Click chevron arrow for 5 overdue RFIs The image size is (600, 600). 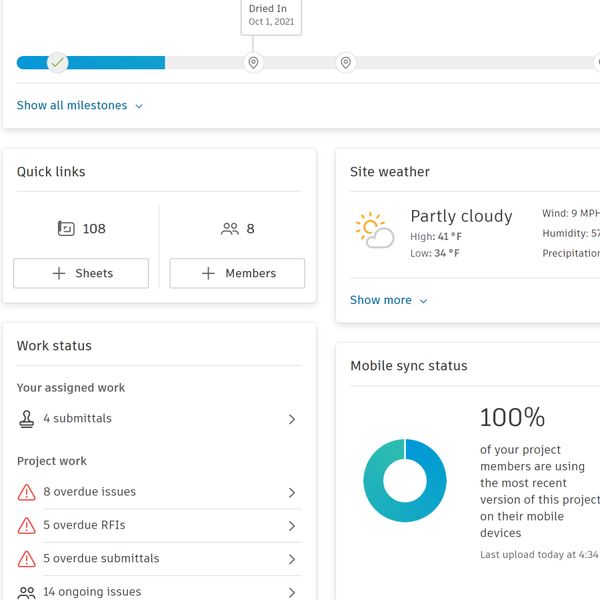point(292,526)
